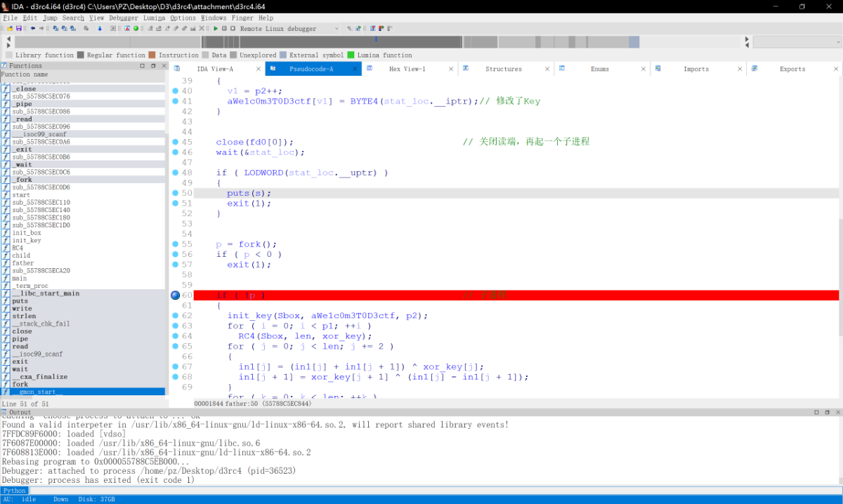The image size is (843, 504).
Task: Select the father function in list
Action: tap(83, 263)
